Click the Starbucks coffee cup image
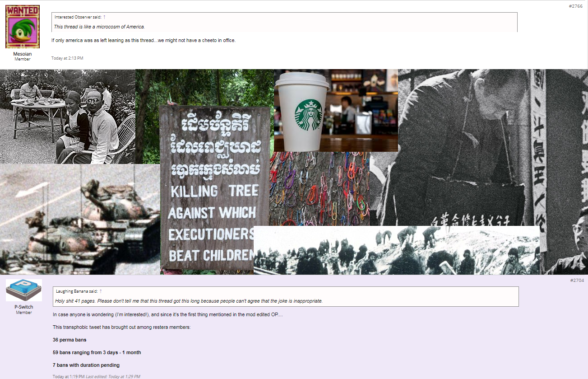 pos(336,110)
